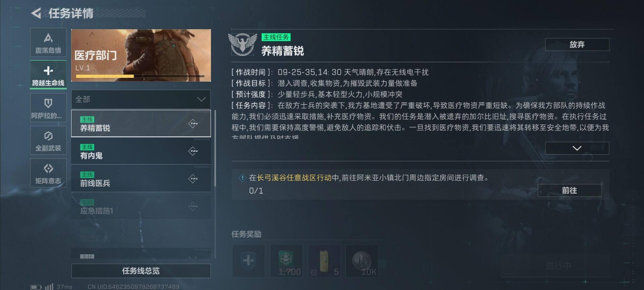Click the 放弃 abandon button

click(577, 44)
